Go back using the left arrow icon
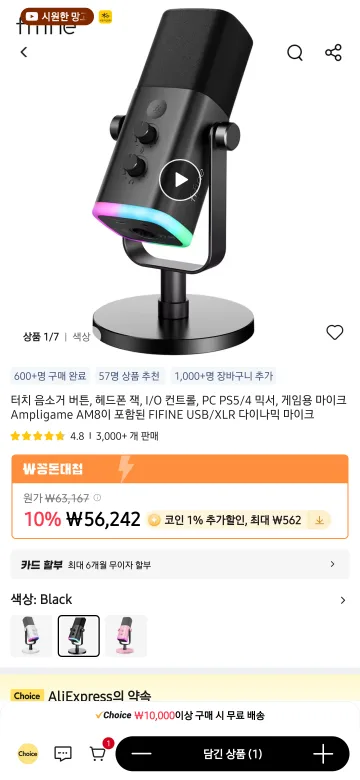Screen dimensions: 360x780 pos(24,52)
